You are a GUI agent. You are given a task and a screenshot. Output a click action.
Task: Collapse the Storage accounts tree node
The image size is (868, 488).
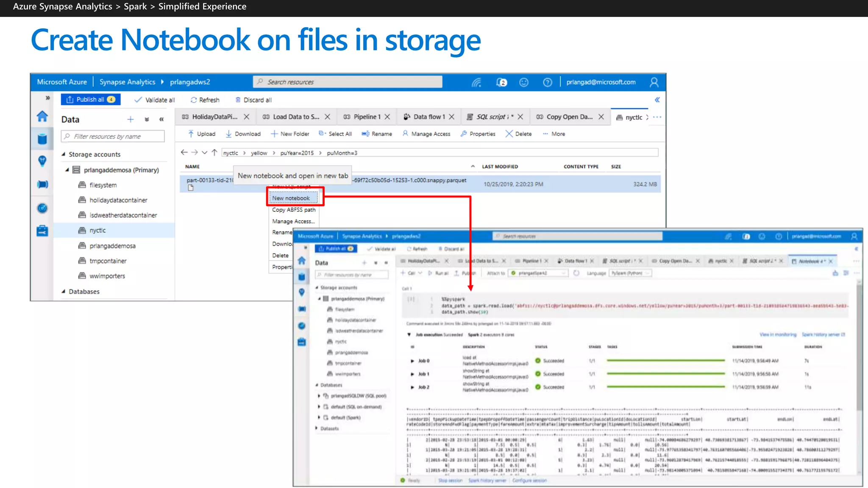coord(64,154)
